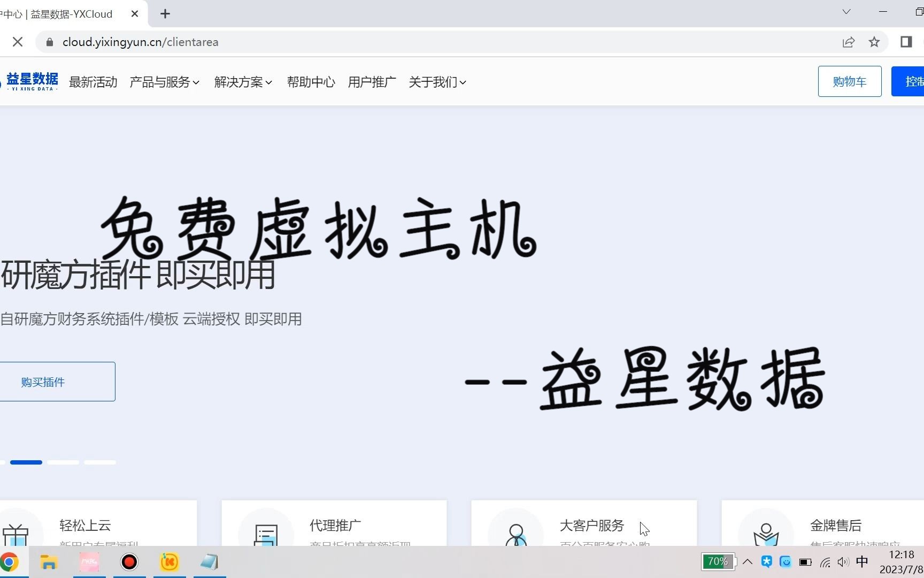The width and height of the screenshot is (924, 578).
Task: Open the notepad app in taskbar
Action: [210, 562]
